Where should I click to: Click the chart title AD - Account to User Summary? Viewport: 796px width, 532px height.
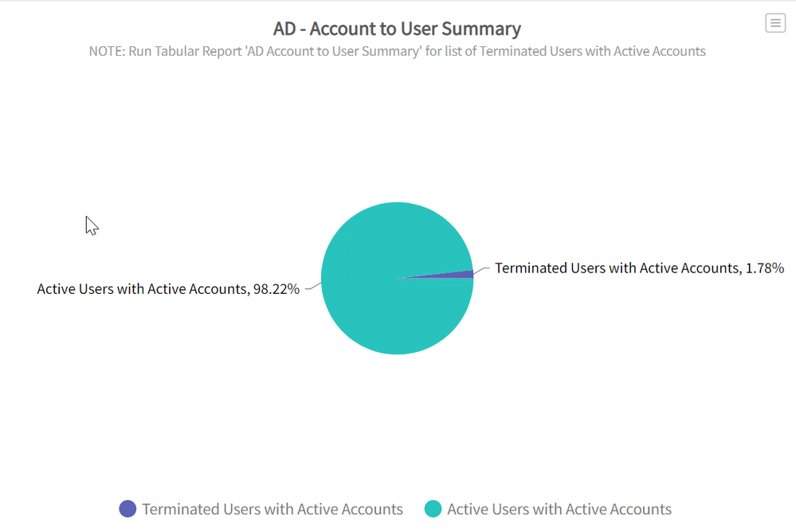[397, 29]
